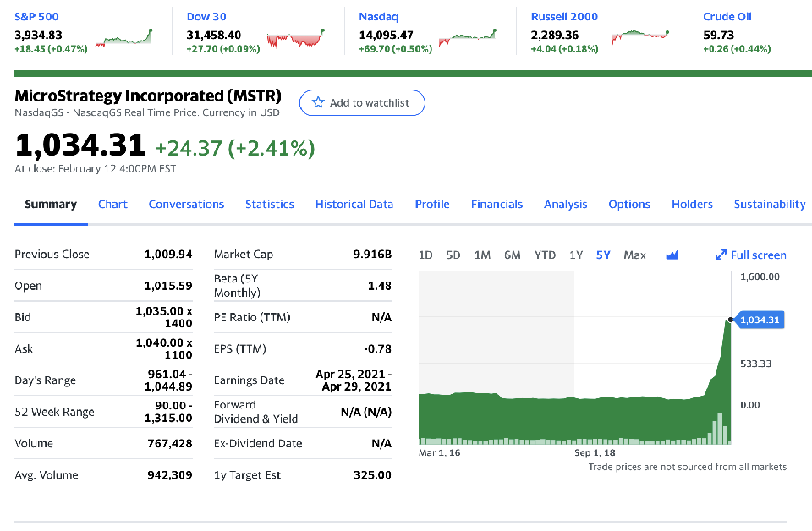Click the Russell 2000 sparkline chart
The width and height of the screenshot is (812, 531).
coord(639,37)
